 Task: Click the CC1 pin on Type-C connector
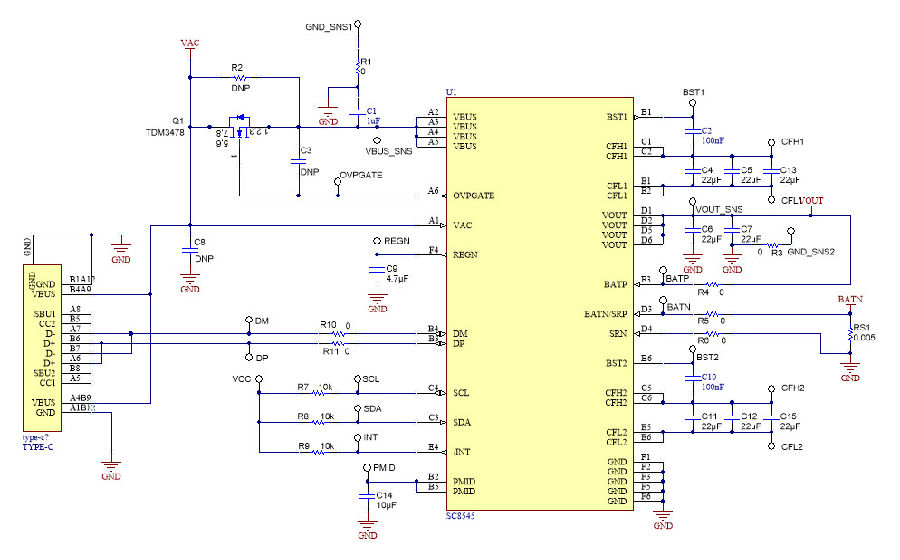click(47, 383)
